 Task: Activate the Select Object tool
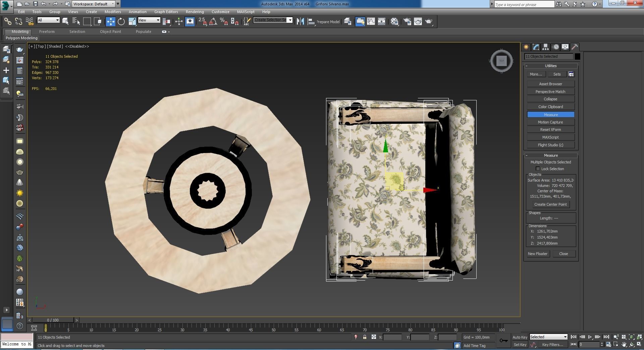[x=65, y=21]
